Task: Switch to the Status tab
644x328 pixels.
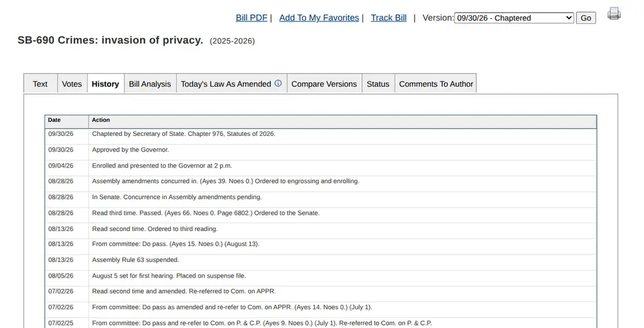Action: pos(378,84)
